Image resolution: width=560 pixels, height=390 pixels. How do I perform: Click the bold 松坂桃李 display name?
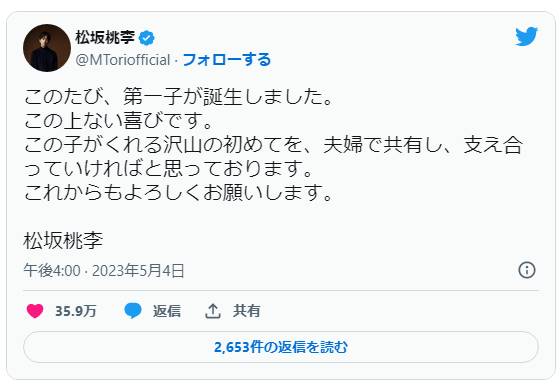(x=105, y=37)
